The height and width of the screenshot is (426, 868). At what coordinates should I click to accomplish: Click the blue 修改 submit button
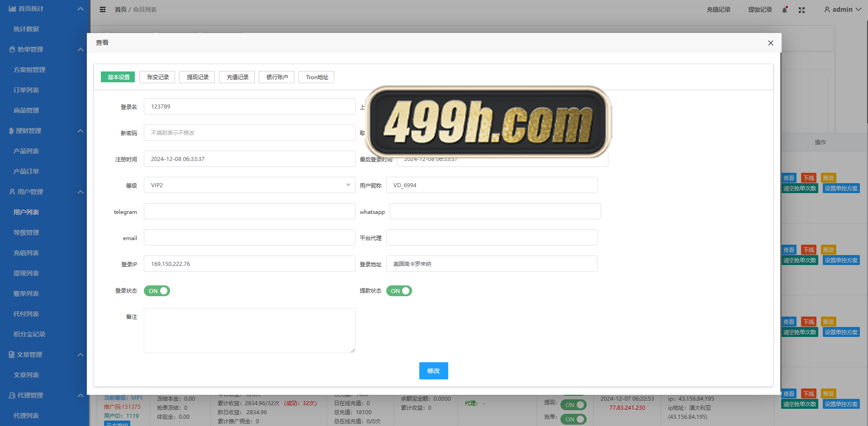click(434, 371)
